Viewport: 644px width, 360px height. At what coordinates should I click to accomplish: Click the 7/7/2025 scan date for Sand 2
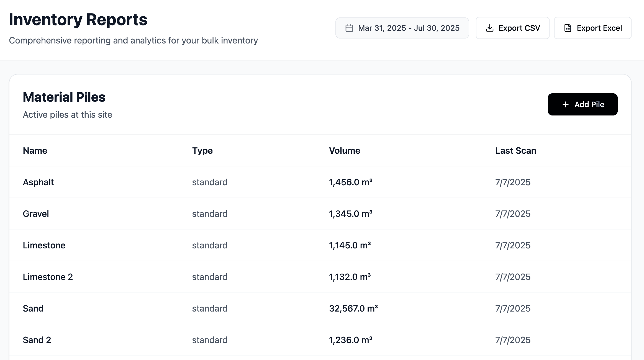click(x=513, y=340)
